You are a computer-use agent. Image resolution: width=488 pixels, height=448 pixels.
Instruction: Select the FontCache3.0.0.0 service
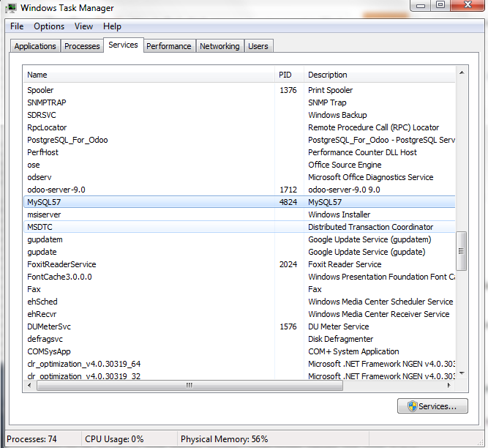[59, 277]
